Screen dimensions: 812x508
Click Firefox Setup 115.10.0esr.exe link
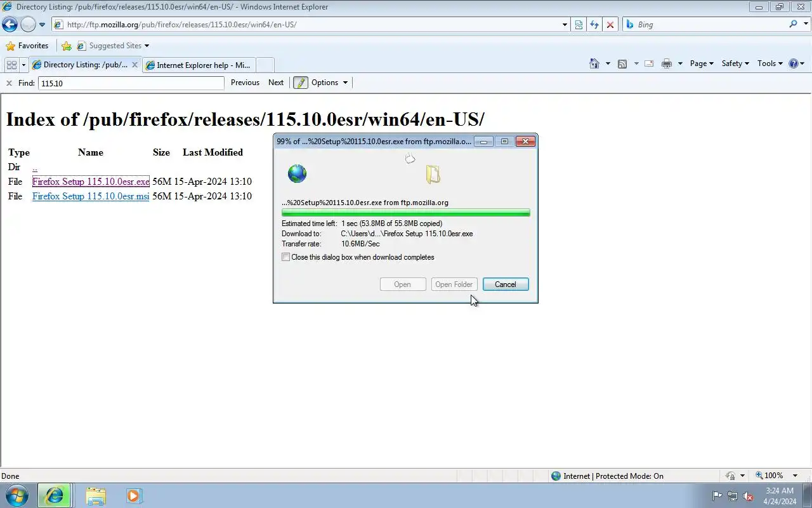[91, 182]
